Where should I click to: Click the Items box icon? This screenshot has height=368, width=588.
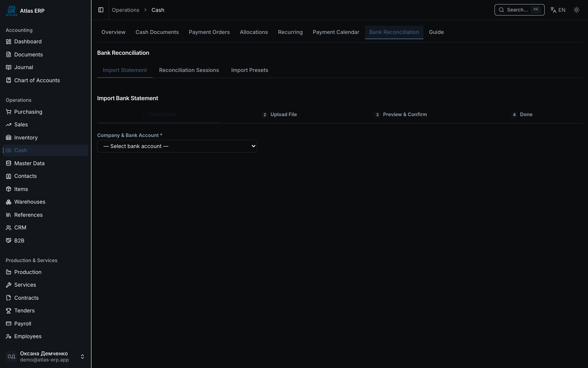point(9,189)
